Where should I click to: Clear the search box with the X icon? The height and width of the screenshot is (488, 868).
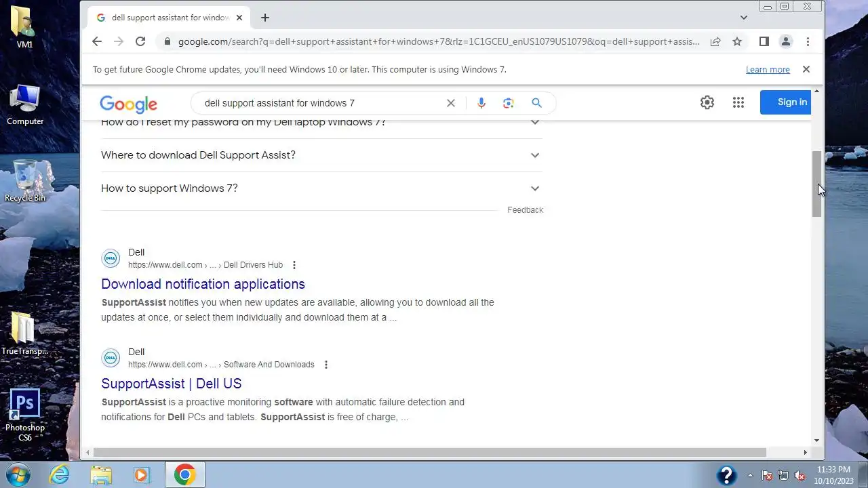tap(451, 103)
